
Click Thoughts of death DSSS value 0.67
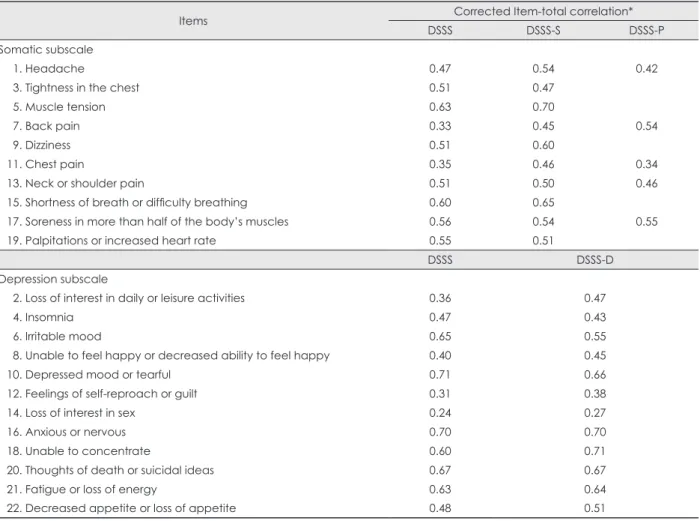coord(440,471)
